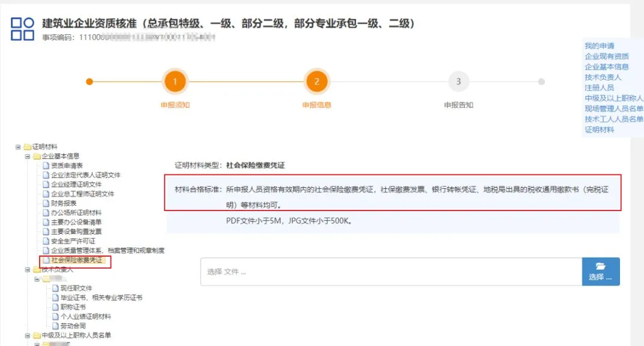The width and height of the screenshot is (644, 346).
Task: Click the document icon next to 资质申请表
Action: [x=46, y=166]
